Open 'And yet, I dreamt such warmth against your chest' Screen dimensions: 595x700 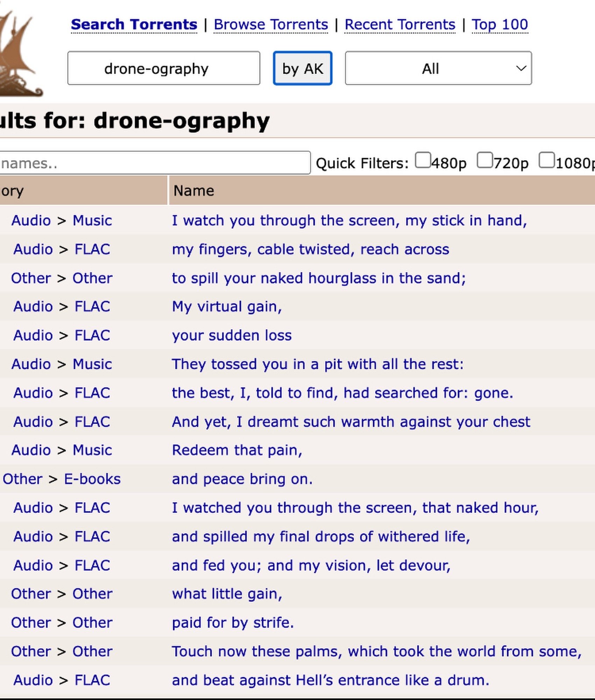click(x=351, y=422)
